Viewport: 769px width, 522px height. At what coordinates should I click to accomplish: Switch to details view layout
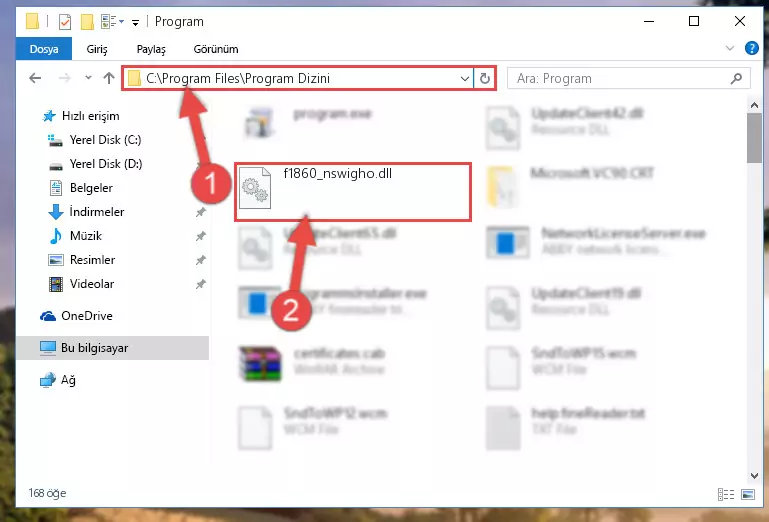[725, 494]
